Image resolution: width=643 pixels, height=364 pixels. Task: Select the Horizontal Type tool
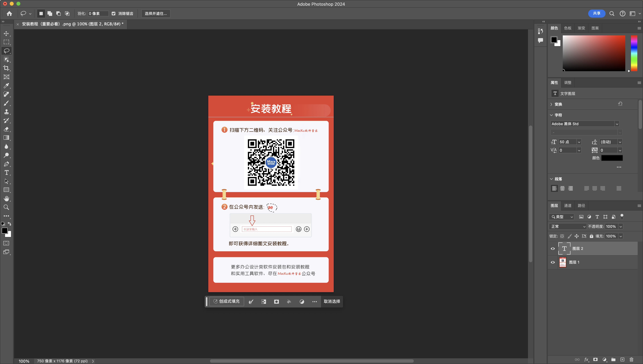tap(6, 172)
